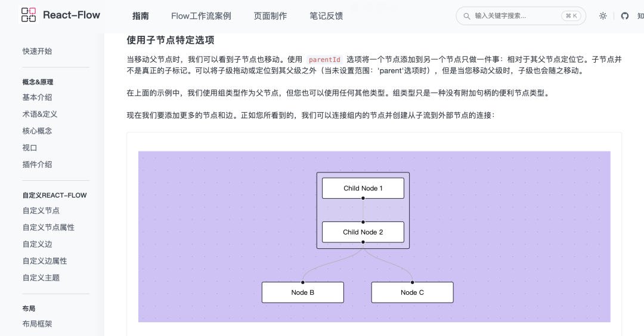
Task: Click 概念&原理 section heading
Action: [38, 82]
